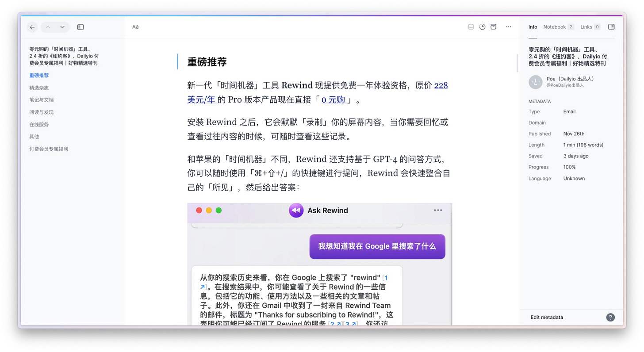644x352 pixels.
Task: Click Language value Unknown
Action: pos(574,178)
